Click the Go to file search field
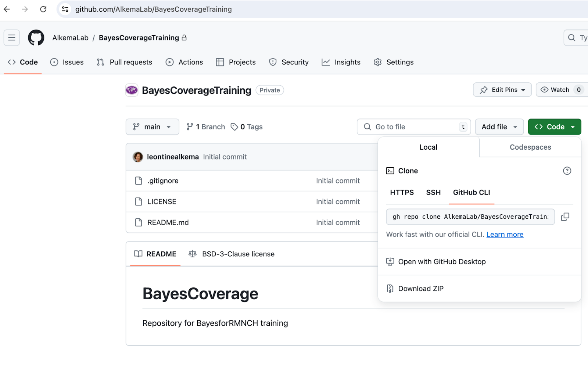This screenshot has height=382, width=588. (x=413, y=127)
